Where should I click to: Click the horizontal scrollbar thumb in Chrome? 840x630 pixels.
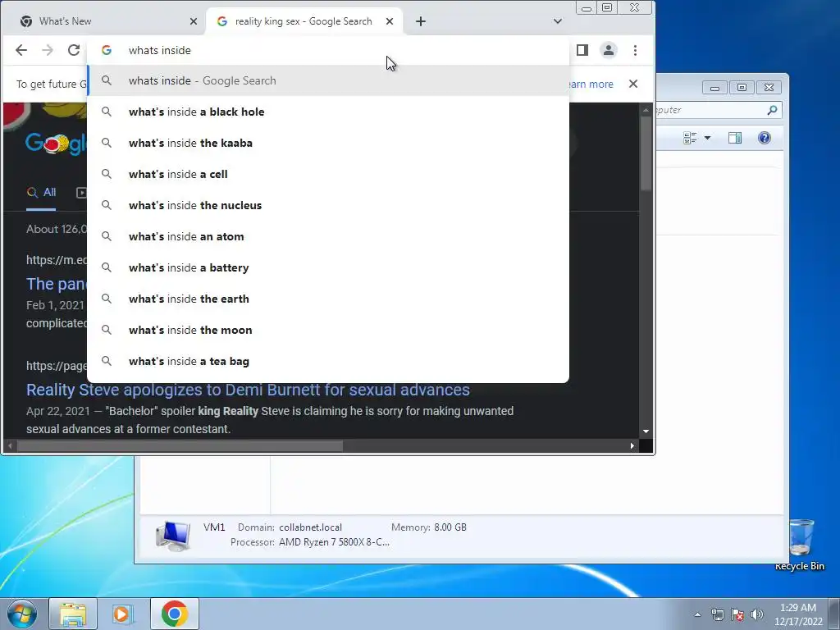click(x=180, y=445)
